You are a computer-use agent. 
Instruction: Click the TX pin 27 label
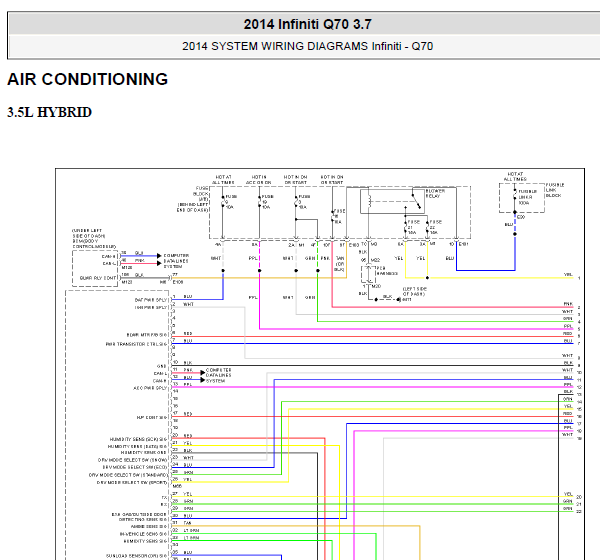click(x=165, y=498)
